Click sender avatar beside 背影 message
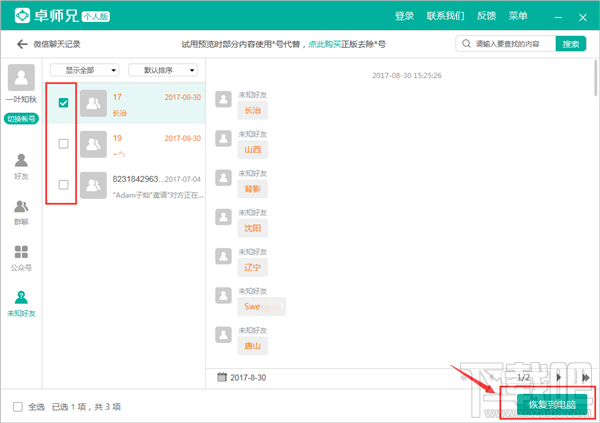 [x=223, y=178]
